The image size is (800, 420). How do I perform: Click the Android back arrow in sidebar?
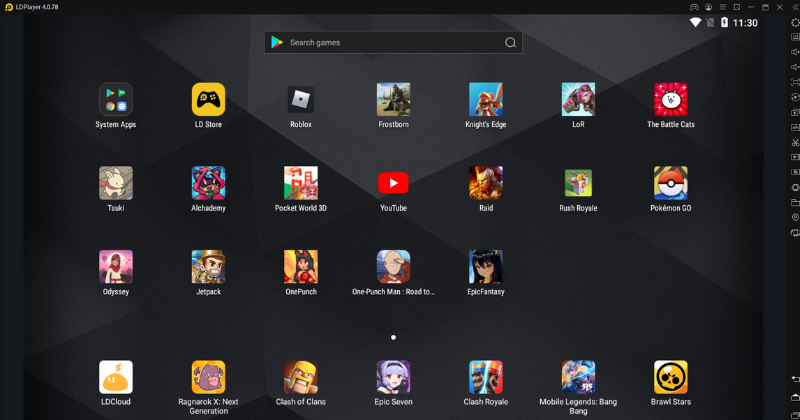pos(795,379)
